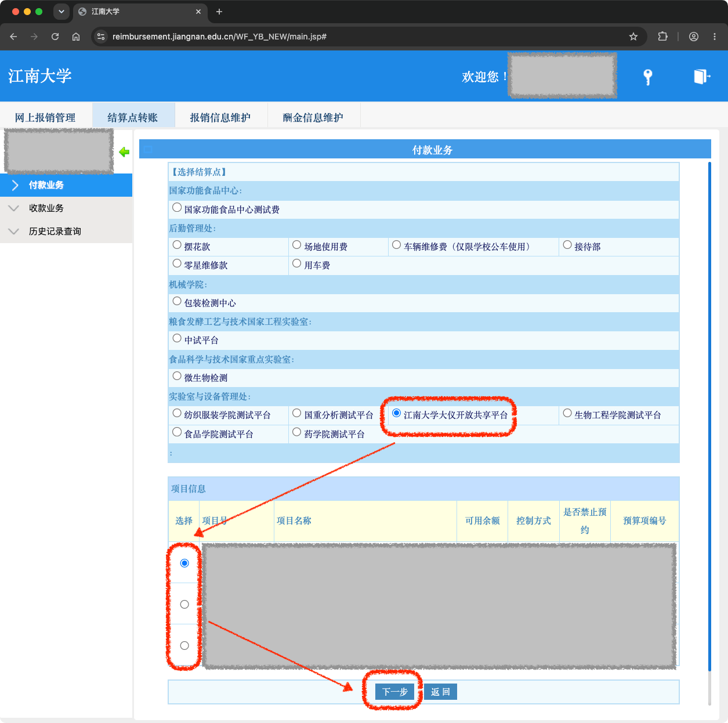Open Chrome profile icon
Viewport: 728px width, 723px height.
coord(694,37)
